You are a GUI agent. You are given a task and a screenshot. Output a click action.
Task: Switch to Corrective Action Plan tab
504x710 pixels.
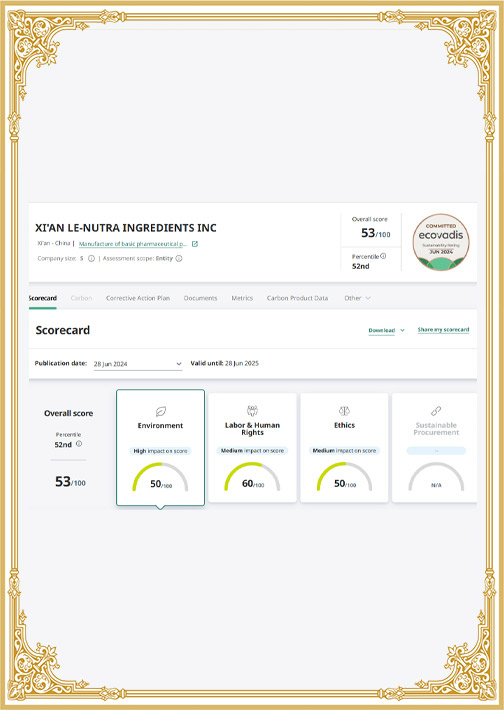click(x=138, y=298)
